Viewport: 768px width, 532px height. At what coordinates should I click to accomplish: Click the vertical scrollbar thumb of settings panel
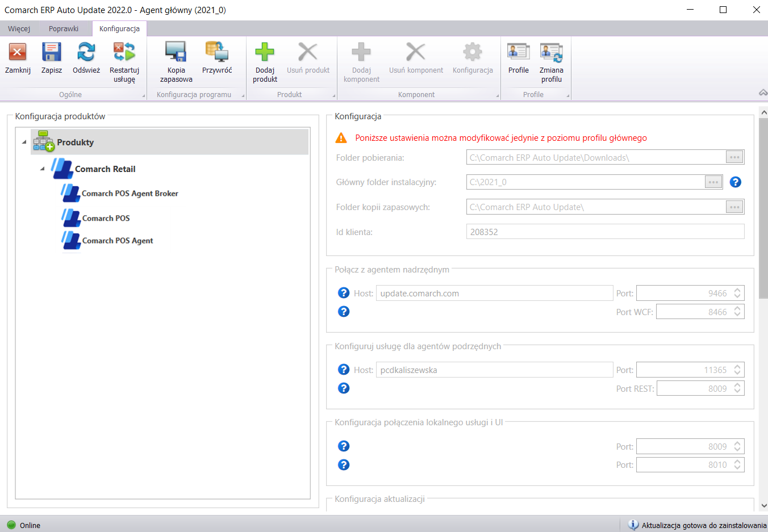(x=763, y=207)
